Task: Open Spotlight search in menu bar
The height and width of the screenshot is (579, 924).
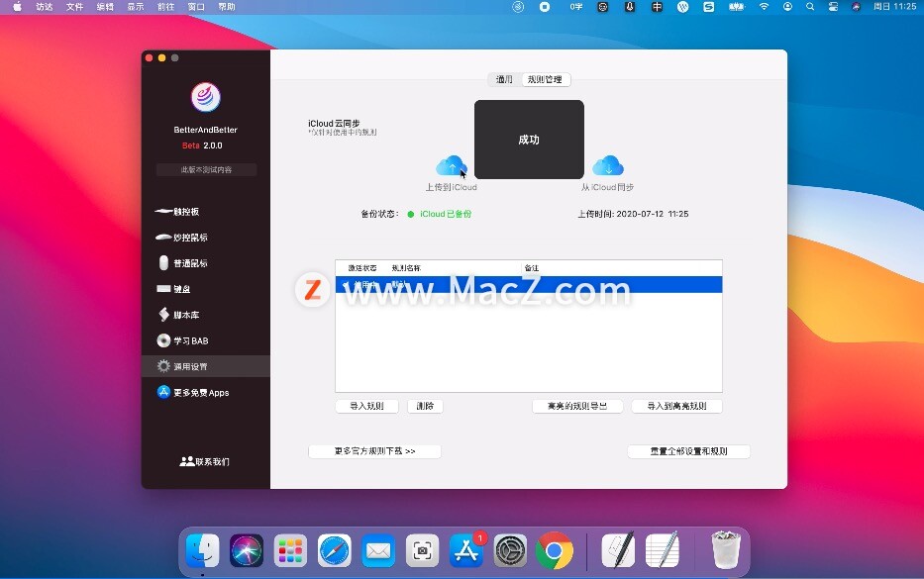Action: 810,7
